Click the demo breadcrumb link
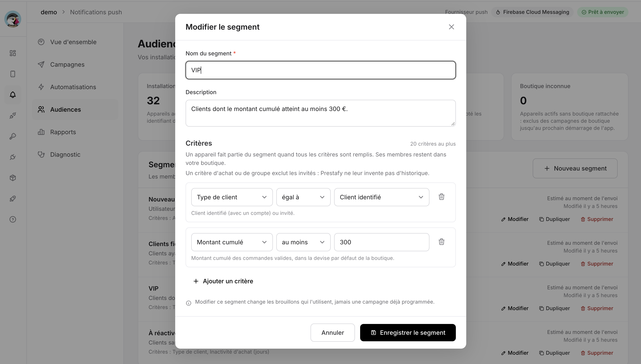Image resolution: width=641 pixels, height=364 pixels. coord(49,12)
